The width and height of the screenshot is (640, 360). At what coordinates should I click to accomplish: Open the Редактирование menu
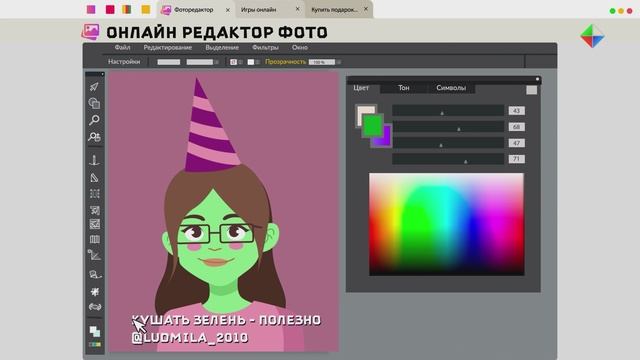pyautogui.click(x=168, y=48)
